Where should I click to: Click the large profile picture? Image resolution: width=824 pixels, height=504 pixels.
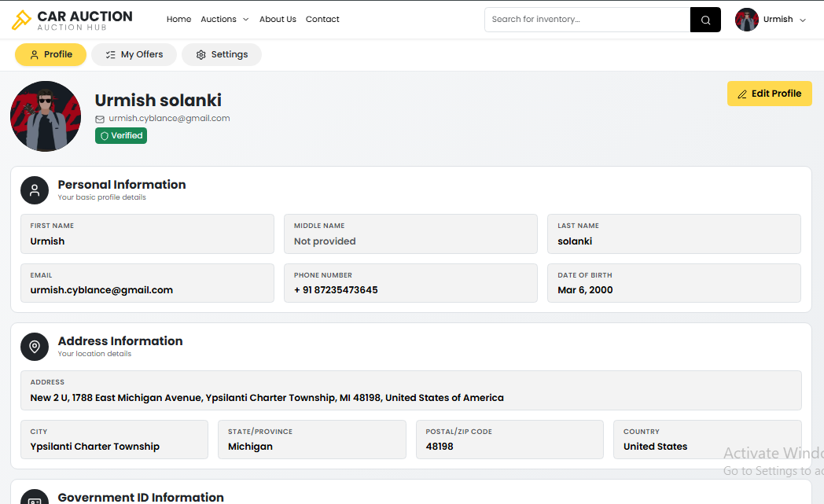pos(46,116)
